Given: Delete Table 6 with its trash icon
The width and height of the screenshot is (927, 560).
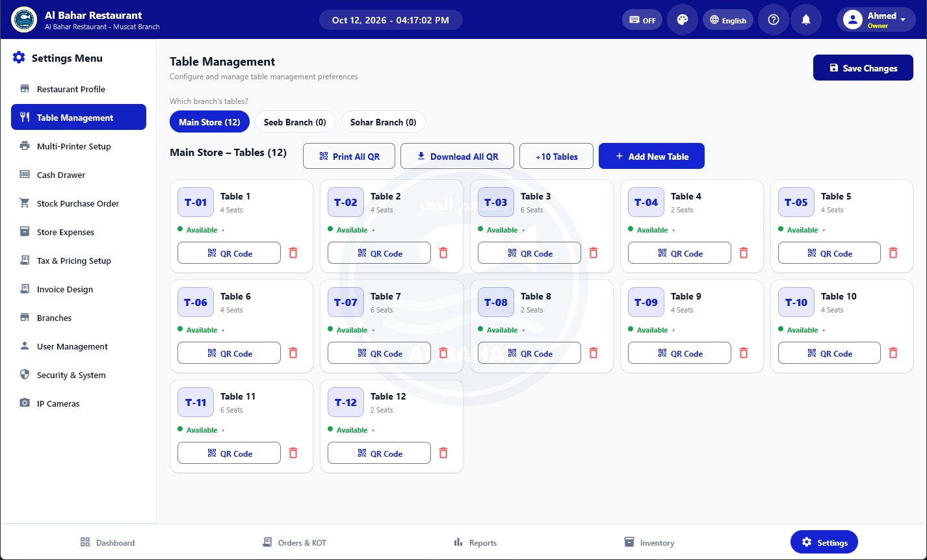Looking at the screenshot, I should click(293, 353).
